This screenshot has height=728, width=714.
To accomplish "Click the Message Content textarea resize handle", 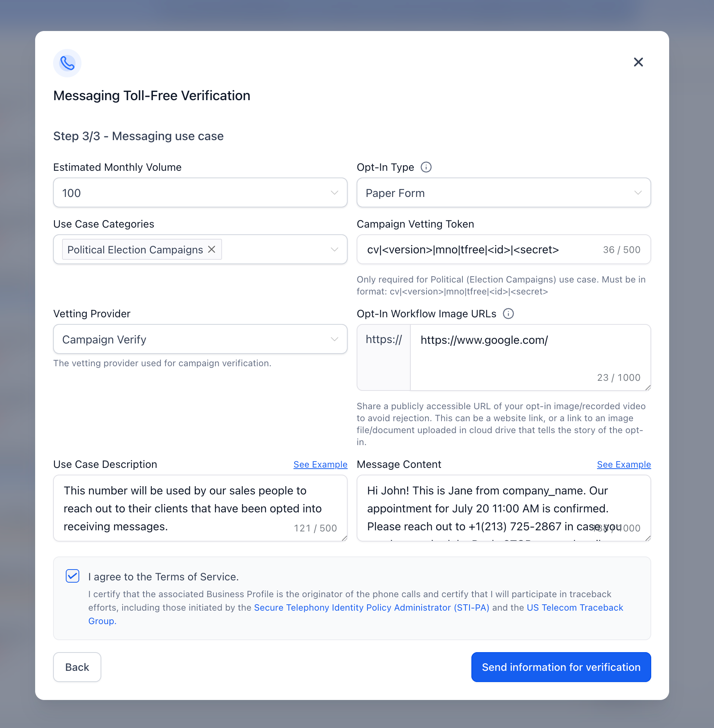I will (647, 538).
